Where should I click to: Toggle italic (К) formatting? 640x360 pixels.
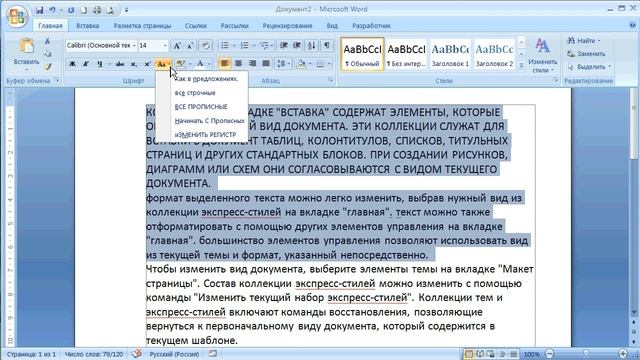pyautogui.click(x=86, y=64)
